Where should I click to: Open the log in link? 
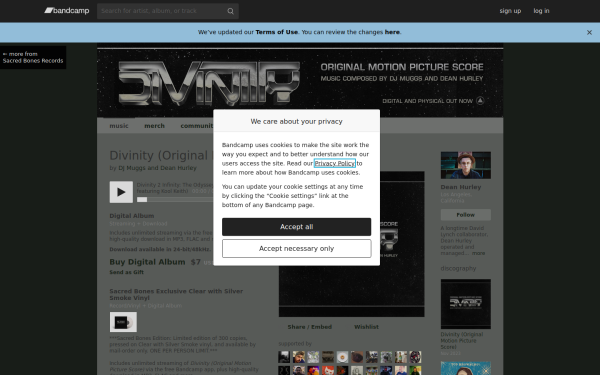[541, 11]
